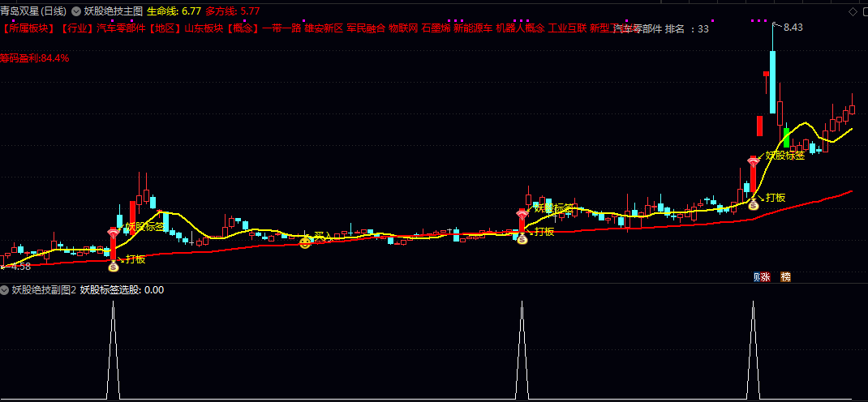Click the 4.58 low price label
Viewport: 868px width, 402px height.
21,267
